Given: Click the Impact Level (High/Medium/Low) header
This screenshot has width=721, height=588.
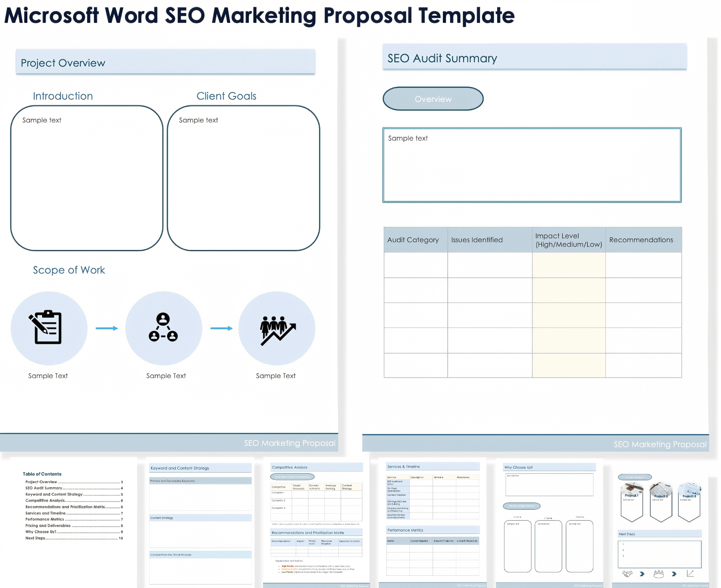Looking at the screenshot, I should (x=569, y=240).
